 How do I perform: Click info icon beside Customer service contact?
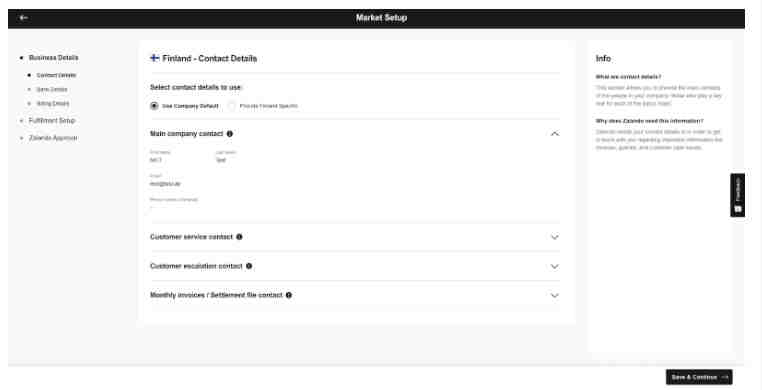(239, 237)
